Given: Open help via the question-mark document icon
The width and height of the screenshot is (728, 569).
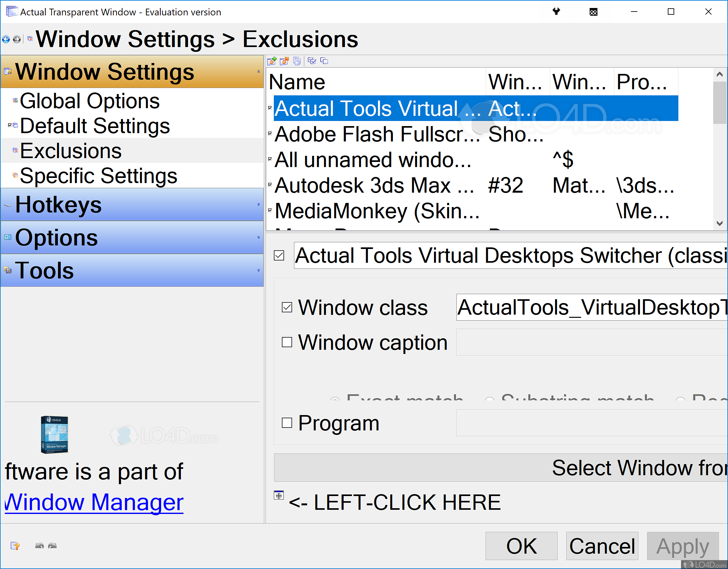Looking at the screenshot, I should 15,546.
